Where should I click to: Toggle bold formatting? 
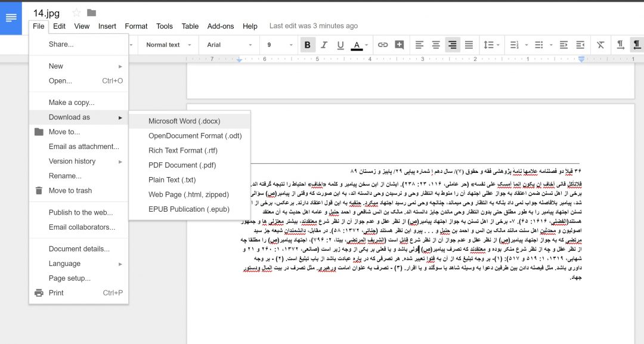point(308,45)
